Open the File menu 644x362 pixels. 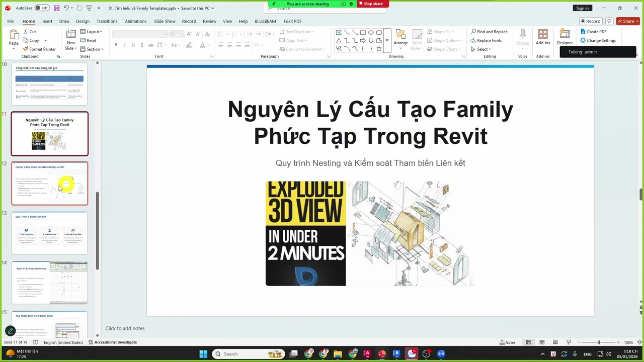(x=10, y=21)
